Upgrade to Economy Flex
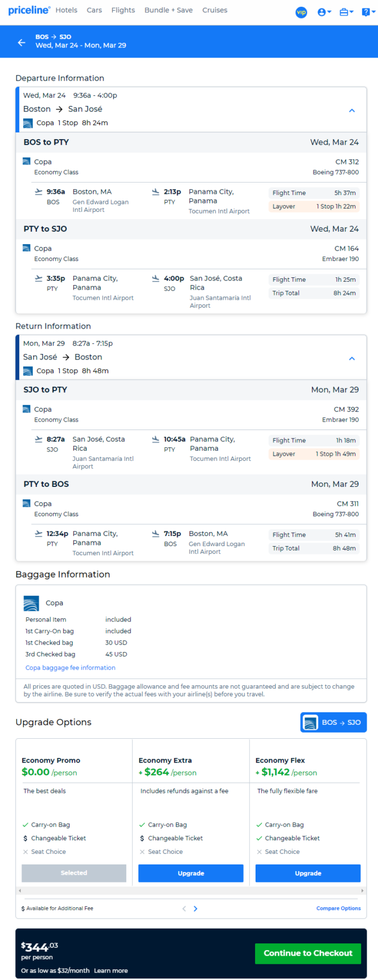The width and height of the screenshot is (378, 980). (x=308, y=873)
